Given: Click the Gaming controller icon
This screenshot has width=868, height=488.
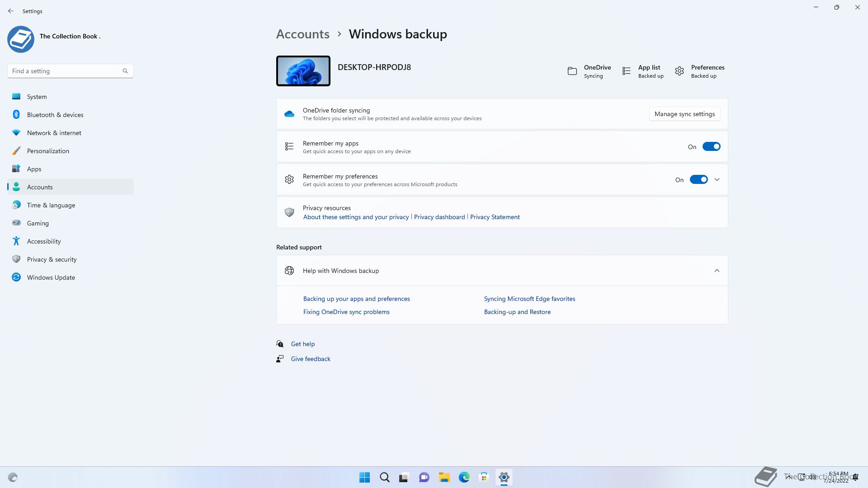Looking at the screenshot, I should tap(16, 223).
